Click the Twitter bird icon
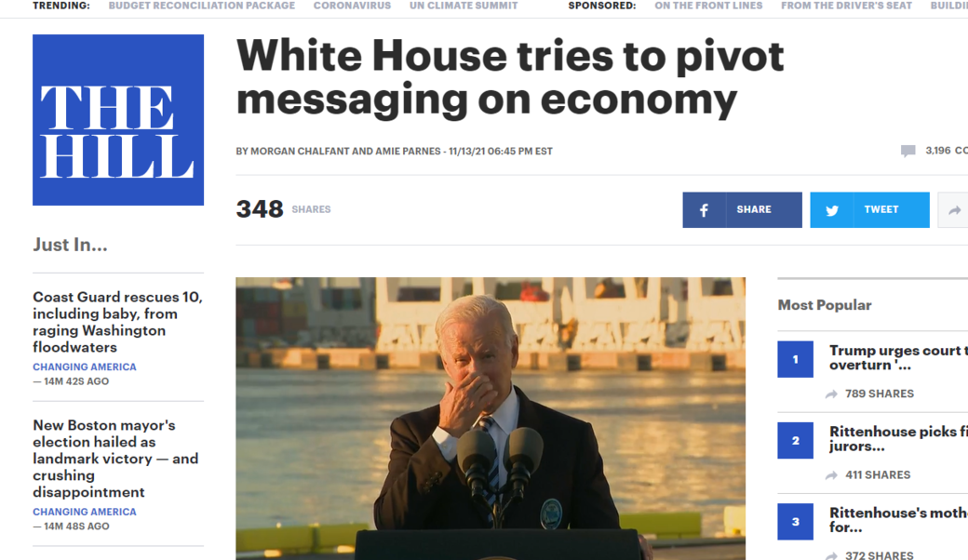This screenshot has height=560, width=968. pyautogui.click(x=831, y=210)
